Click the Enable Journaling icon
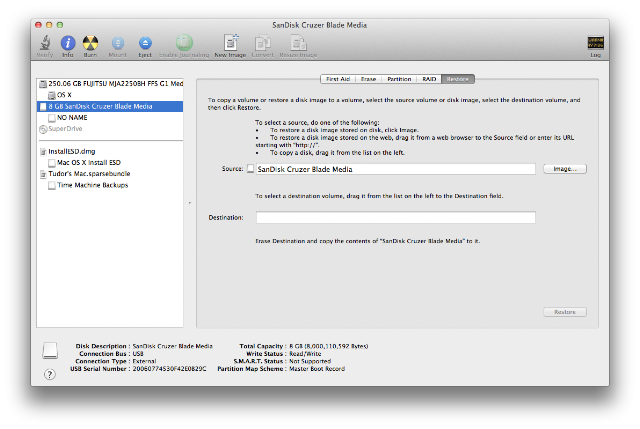 (x=184, y=42)
